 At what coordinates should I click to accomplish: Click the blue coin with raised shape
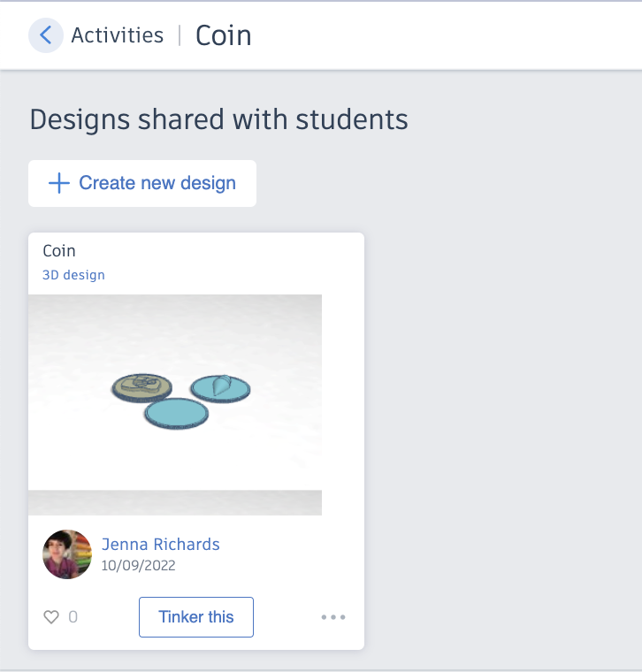pyautogui.click(x=220, y=386)
